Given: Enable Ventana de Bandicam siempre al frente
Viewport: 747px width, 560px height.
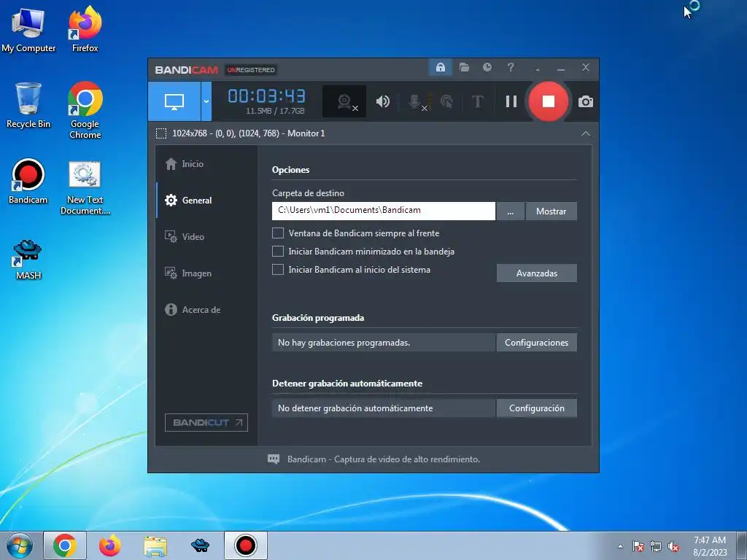Looking at the screenshot, I should tap(278, 233).
